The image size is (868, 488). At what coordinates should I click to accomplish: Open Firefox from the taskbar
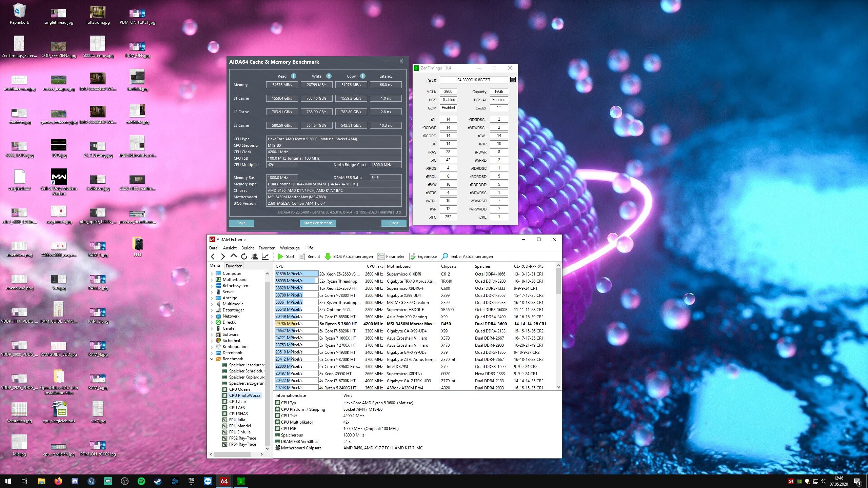(58, 481)
